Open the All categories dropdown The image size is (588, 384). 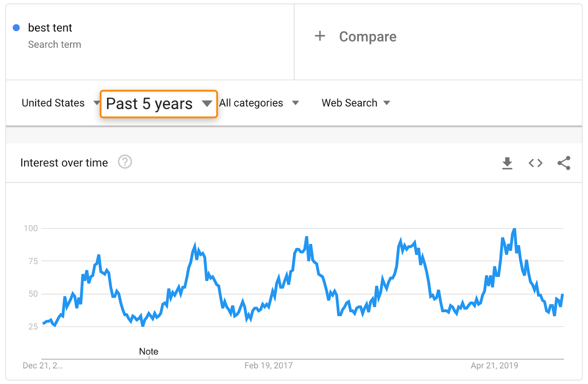(x=259, y=103)
